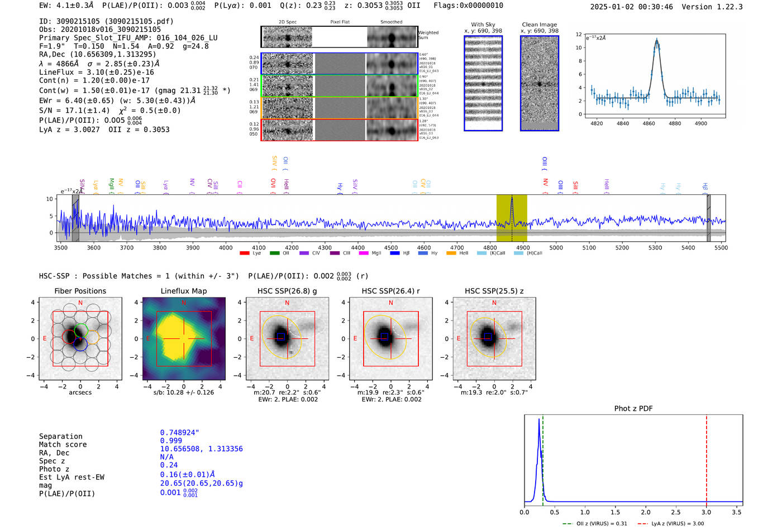The image size is (782, 532).
Task: Click the EW: 4.1±0.3Å header value
Action: coord(66,6)
